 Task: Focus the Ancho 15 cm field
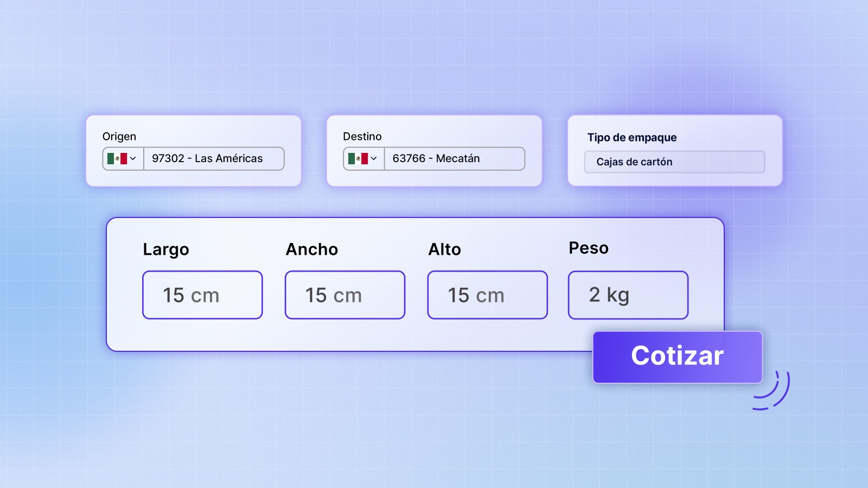coord(345,295)
